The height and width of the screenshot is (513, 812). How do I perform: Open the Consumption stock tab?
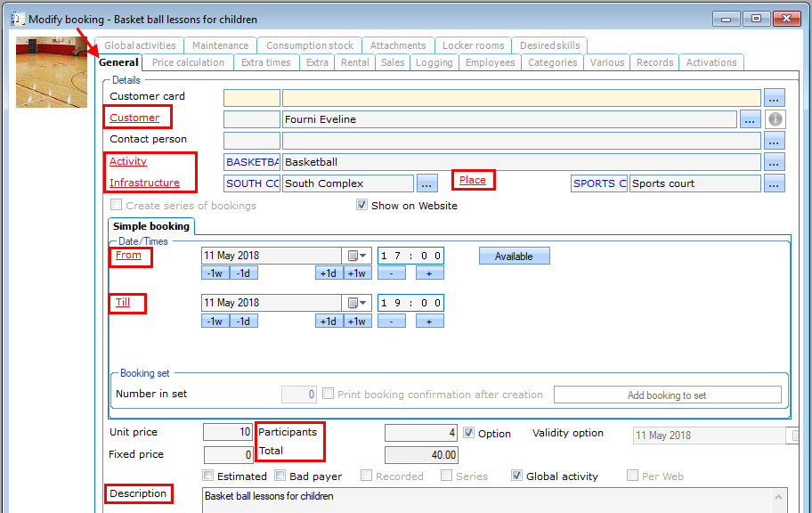(x=310, y=45)
